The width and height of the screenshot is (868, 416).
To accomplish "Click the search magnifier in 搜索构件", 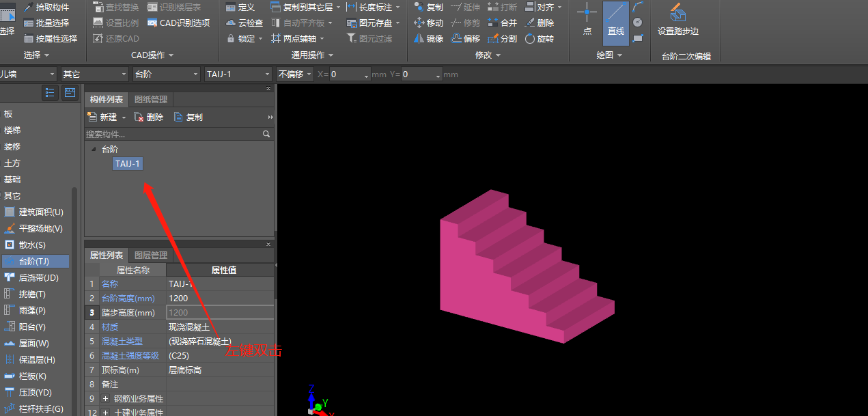I will pos(267,134).
